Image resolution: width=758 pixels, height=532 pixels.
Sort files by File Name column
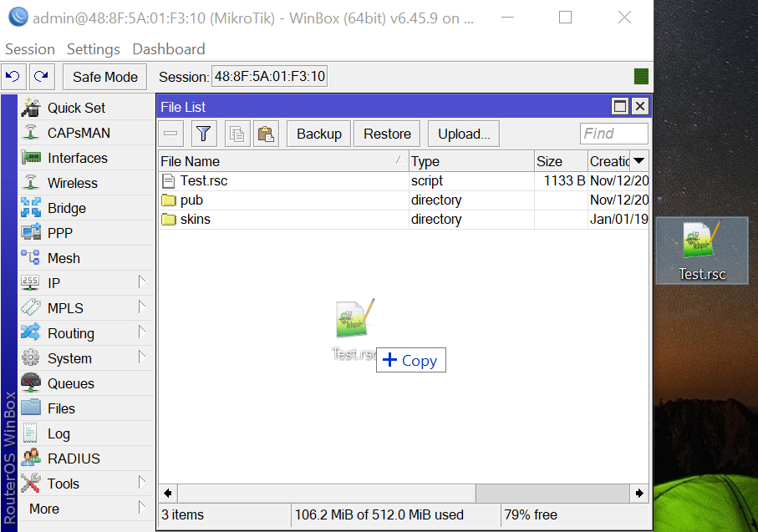pos(284,161)
